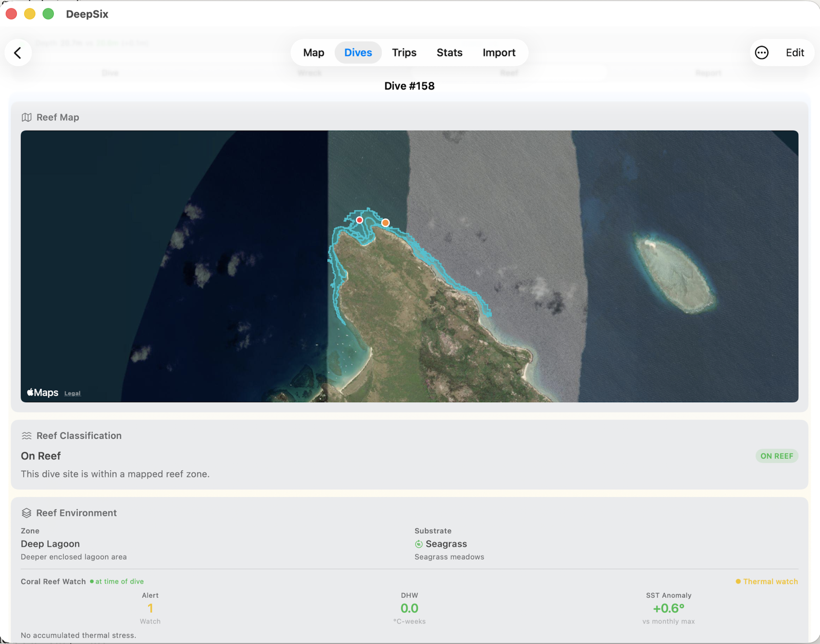Click the Deep Lagoon zone value

(x=50, y=544)
